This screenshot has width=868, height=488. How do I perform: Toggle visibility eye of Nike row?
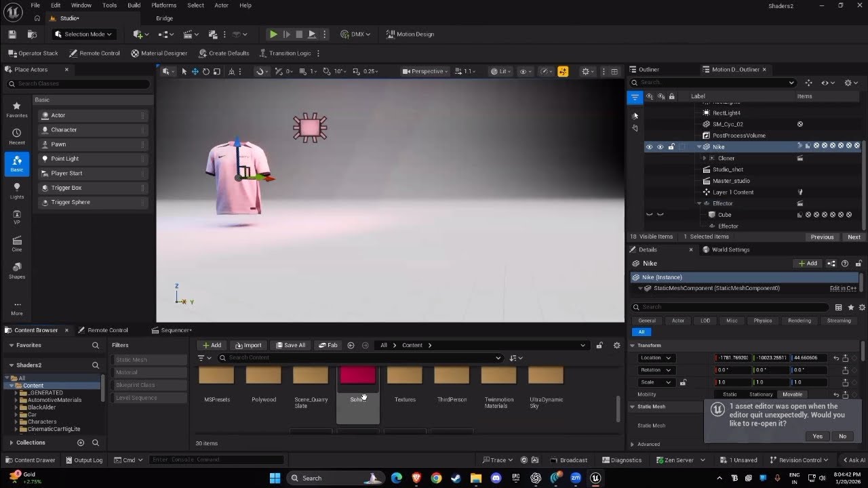[x=649, y=147]
